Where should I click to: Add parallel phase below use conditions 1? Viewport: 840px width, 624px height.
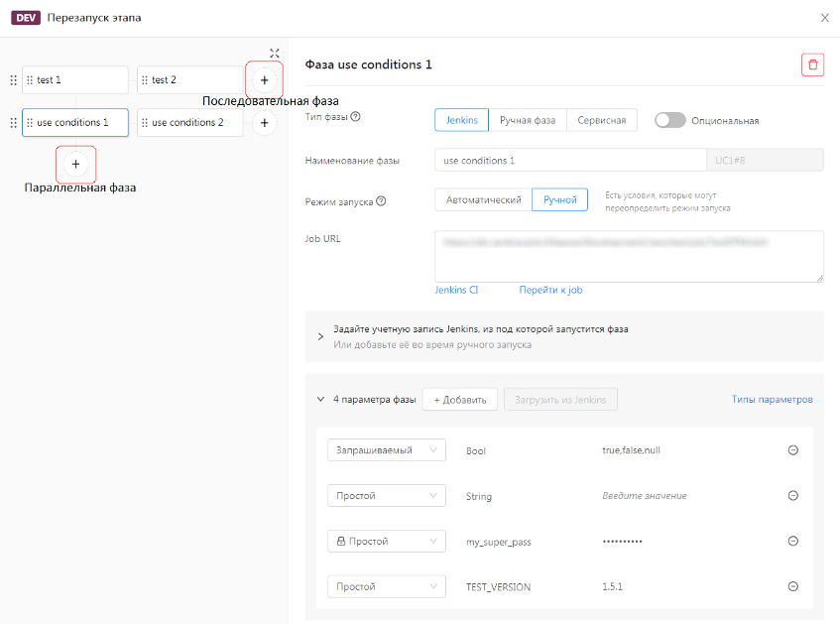[x=75, y=163]
